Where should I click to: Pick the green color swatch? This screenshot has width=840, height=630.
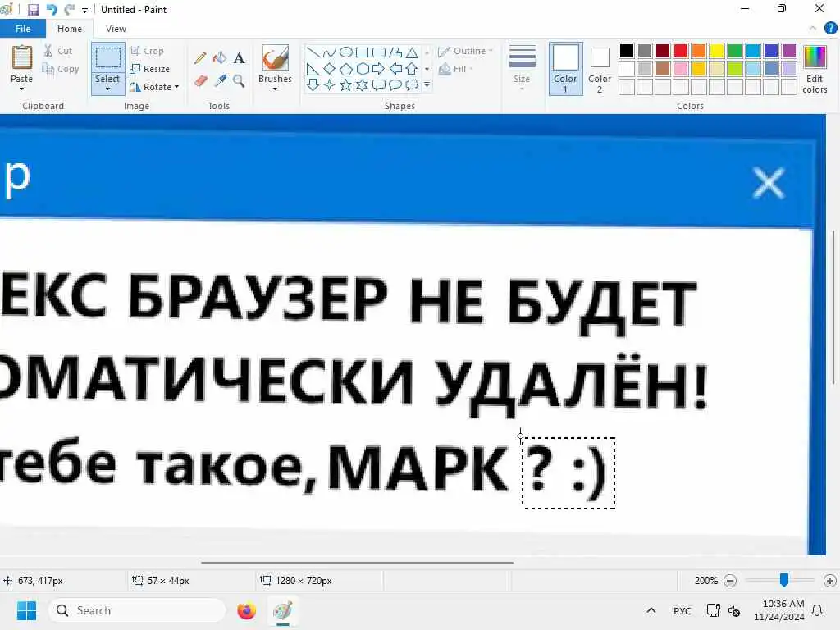tap(735, 51)
